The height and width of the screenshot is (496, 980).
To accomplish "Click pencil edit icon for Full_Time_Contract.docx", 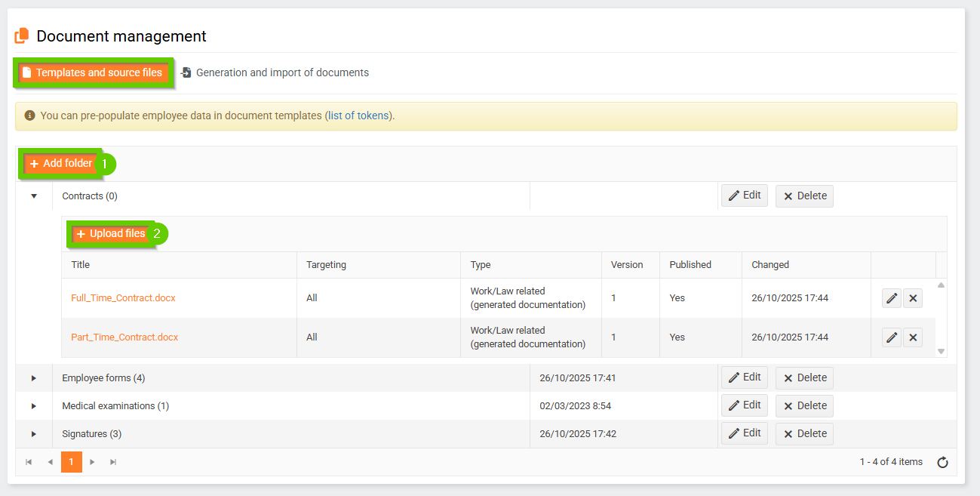I will [892, 298].
